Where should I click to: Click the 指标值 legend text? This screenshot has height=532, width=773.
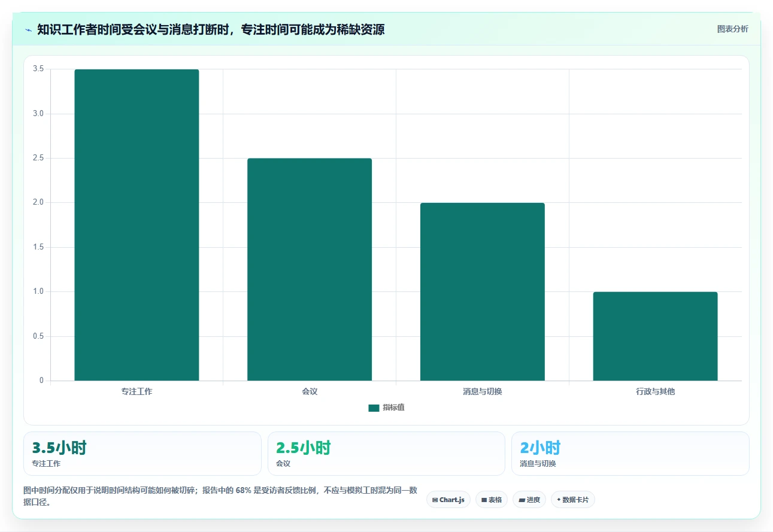393,408
